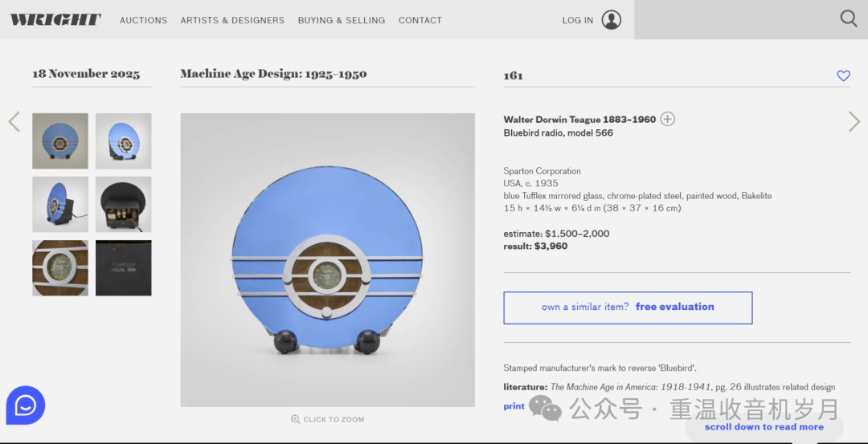
Task: Click the print link
Action: point(514,406)
